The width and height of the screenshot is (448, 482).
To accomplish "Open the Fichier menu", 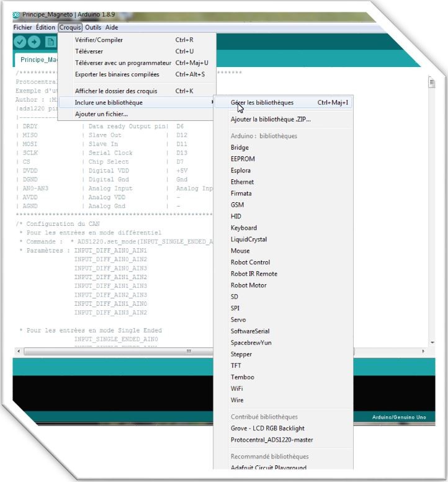I will 22,27.
